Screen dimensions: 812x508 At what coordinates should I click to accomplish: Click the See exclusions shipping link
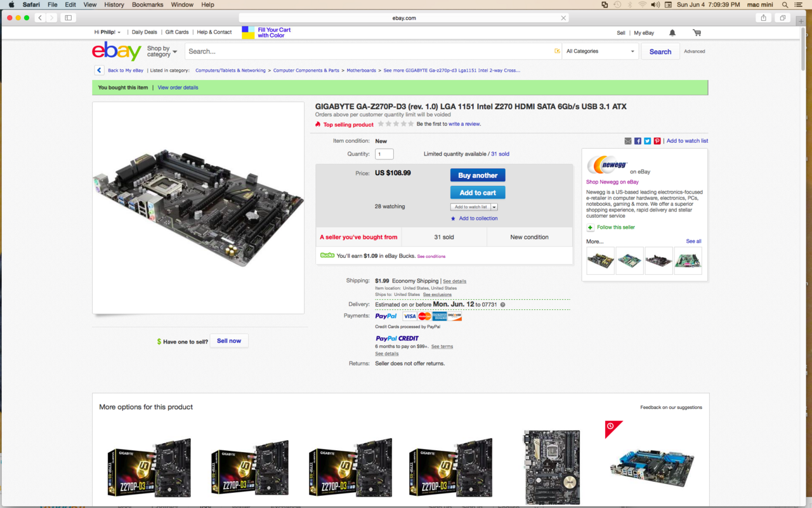(x=437, y=295)
